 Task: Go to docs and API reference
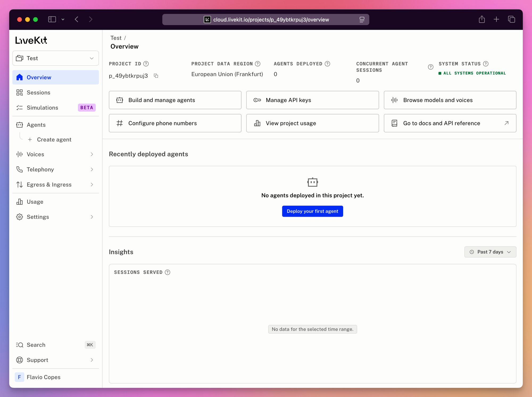(450, 123)
